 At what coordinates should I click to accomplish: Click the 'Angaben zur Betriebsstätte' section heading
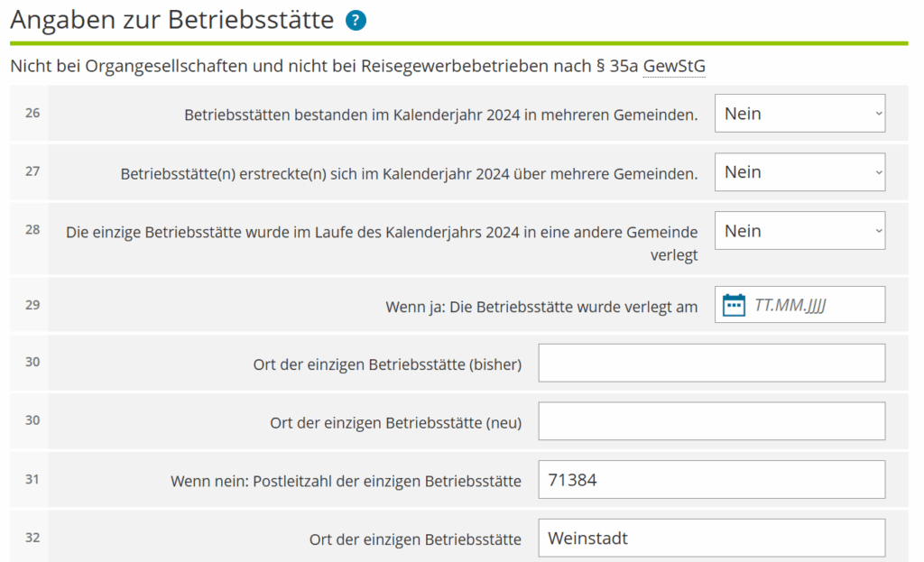point(172,21)
